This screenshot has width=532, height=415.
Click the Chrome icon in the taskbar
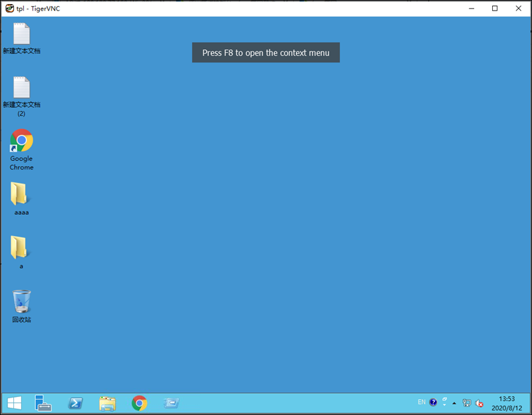click(x=139, y=402)
